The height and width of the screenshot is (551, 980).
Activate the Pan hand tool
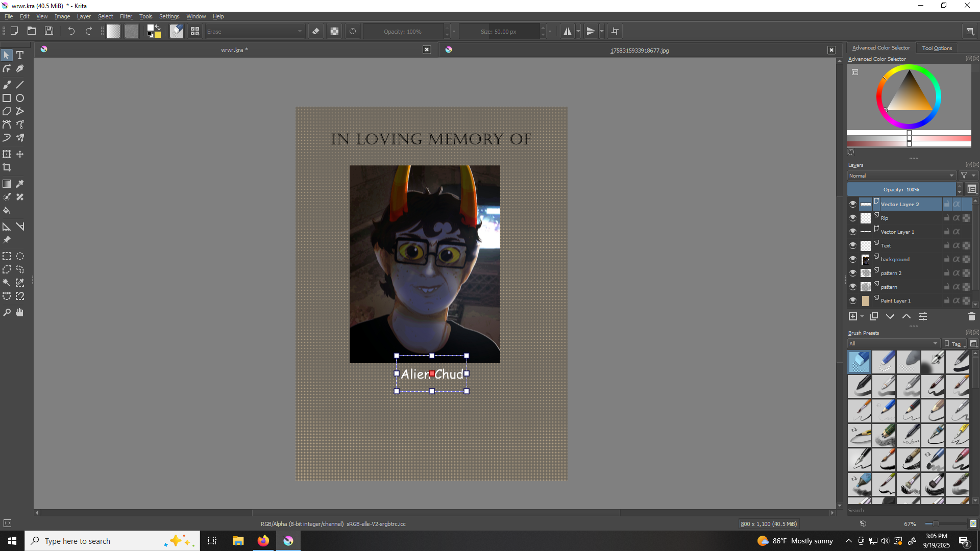pos(20,312)
